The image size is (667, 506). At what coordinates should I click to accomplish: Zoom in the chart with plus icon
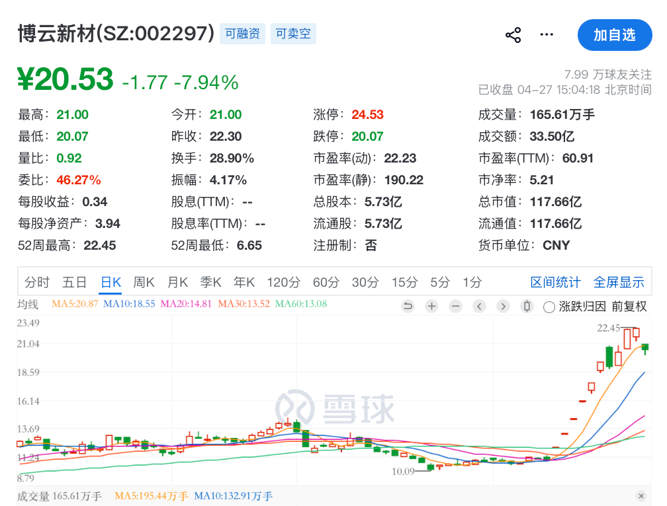tap(432, 306)
